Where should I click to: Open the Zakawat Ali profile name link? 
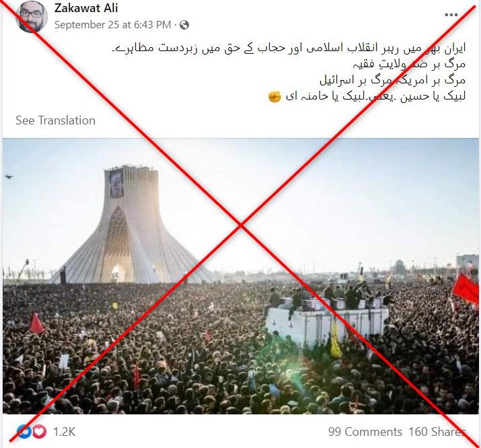click(86, 8)
